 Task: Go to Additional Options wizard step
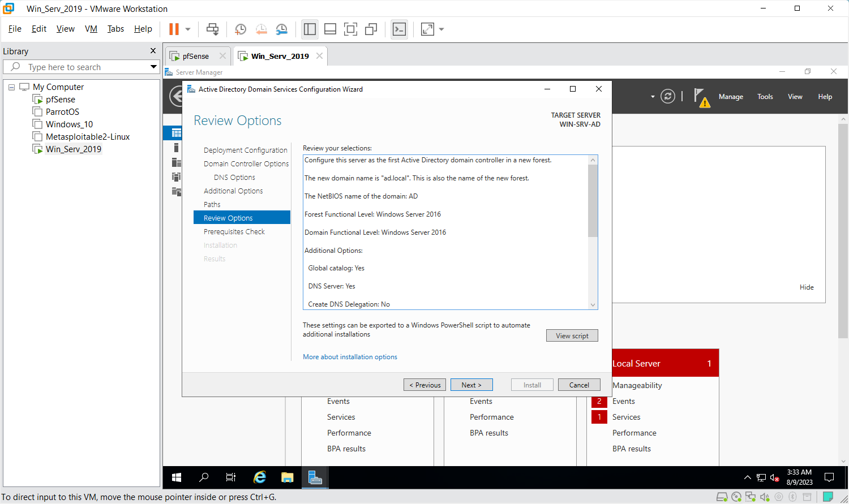[x=233, y=191]
